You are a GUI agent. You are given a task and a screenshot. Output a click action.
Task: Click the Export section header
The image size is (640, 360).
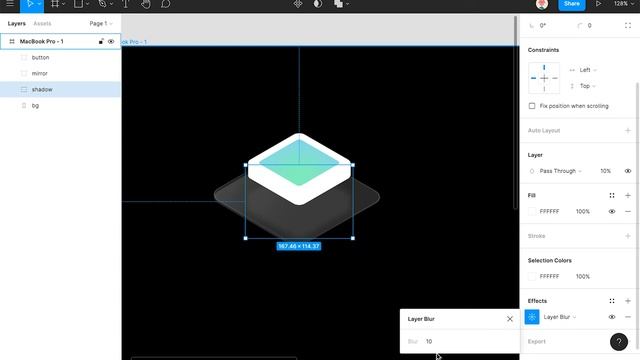point(537,342)
